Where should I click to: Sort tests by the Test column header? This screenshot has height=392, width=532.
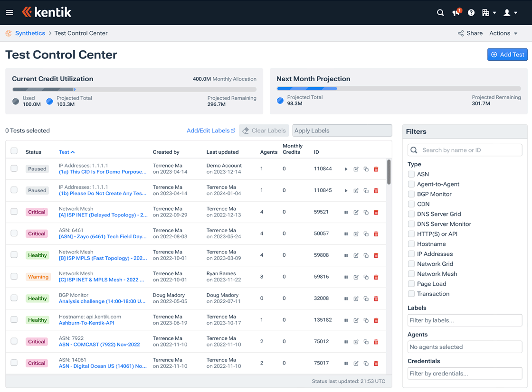click(x=66, y=152)
